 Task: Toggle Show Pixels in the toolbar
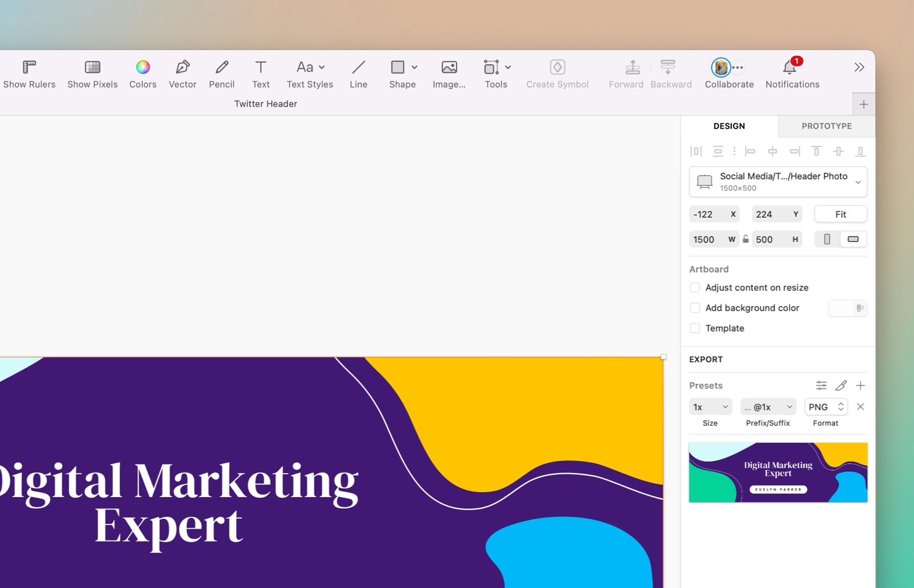92,73
